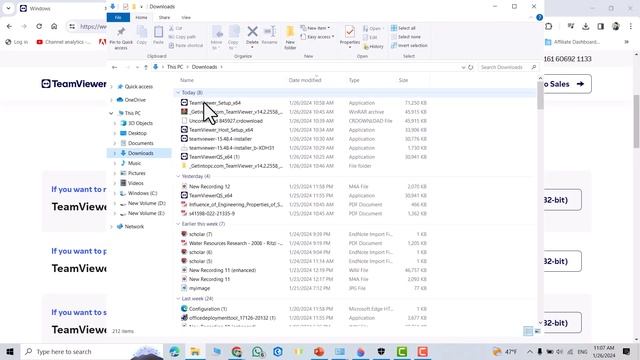Select the scholar (7) file
The height and width of the screenshot is (360, 640).
[200, 234]
